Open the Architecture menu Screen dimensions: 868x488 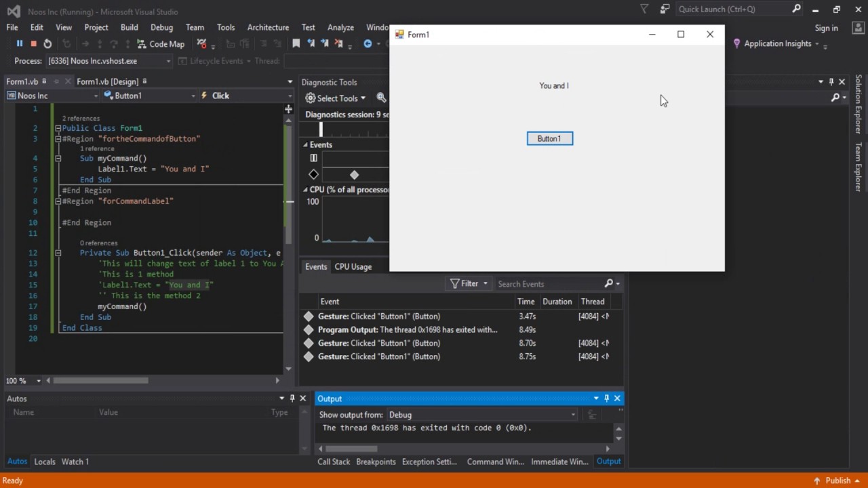268,27
